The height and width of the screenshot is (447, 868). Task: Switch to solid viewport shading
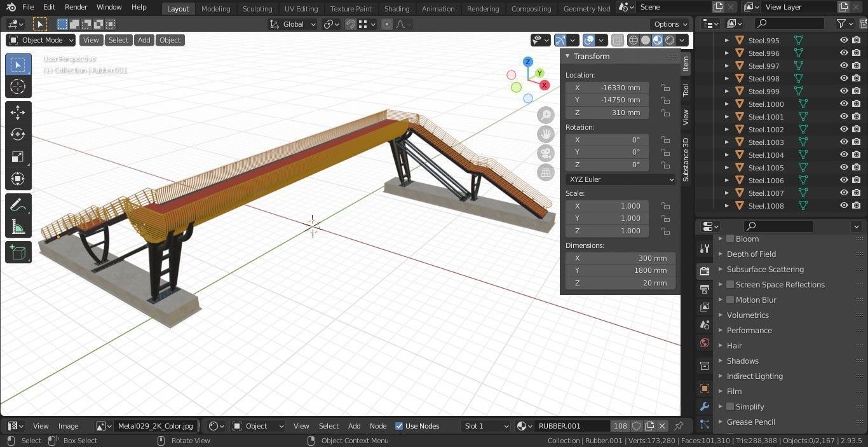[646, 40]
